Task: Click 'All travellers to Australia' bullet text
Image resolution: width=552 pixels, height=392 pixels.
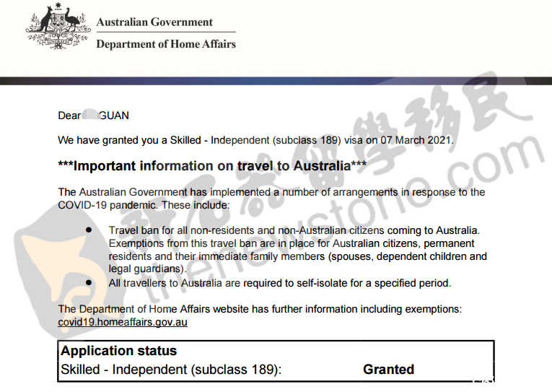Action: [x=280, y=283]
